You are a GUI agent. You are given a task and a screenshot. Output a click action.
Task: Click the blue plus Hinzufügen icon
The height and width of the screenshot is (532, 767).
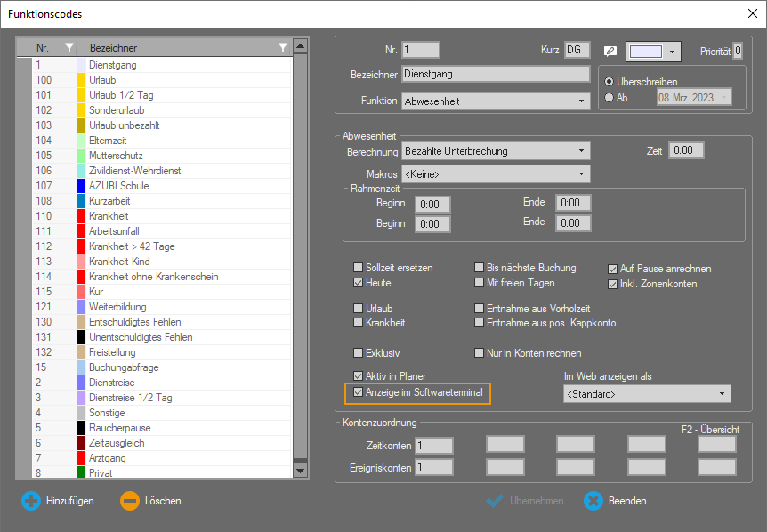tap(31, 501)
